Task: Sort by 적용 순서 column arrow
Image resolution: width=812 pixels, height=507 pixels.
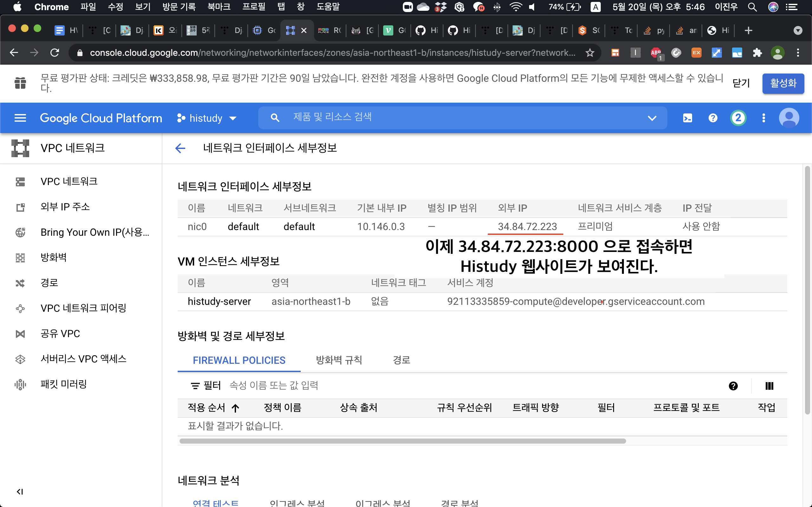Action: click(x=236, y=408)
